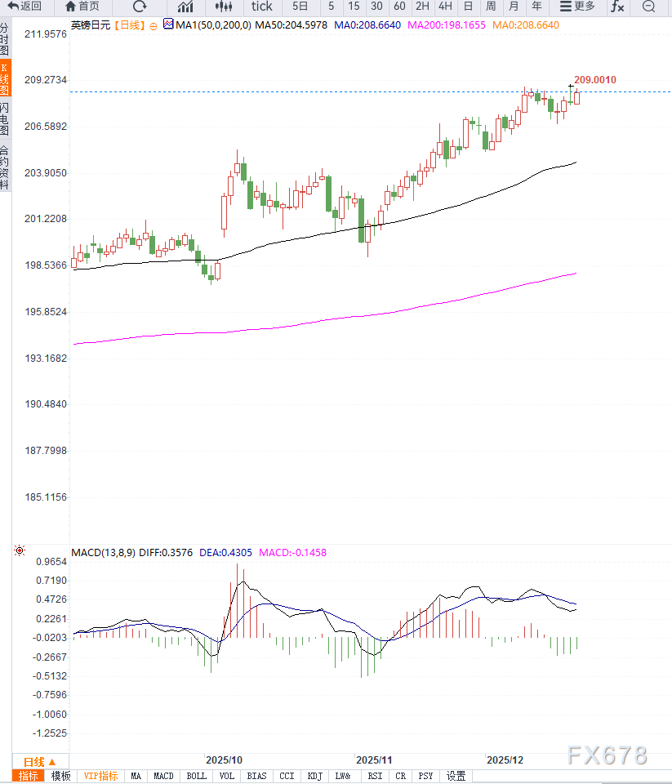Select the tick timeframe button

[x=261, y=7]
